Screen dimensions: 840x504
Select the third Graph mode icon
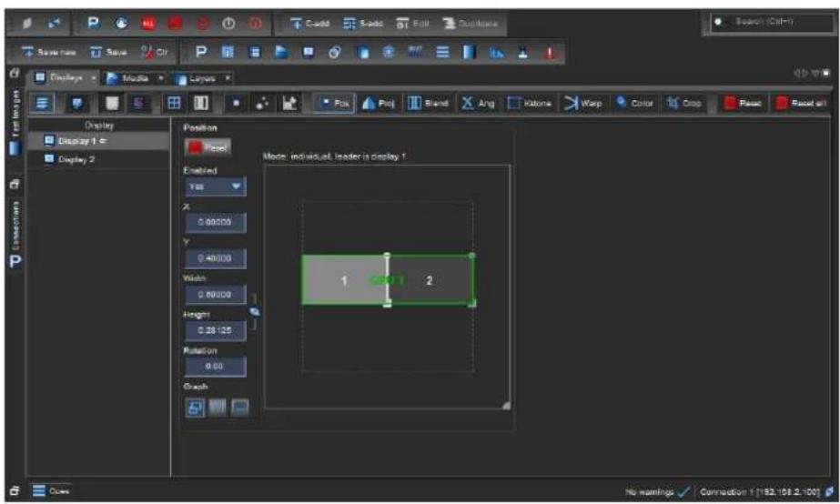[x=240, y=408]
